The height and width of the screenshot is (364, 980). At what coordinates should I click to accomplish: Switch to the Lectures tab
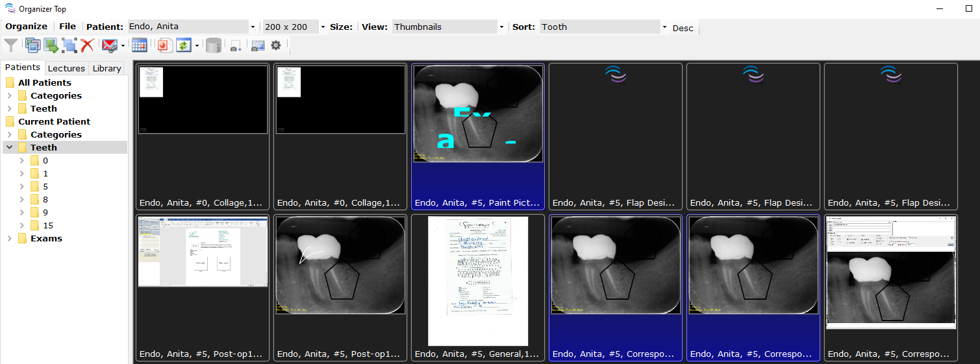coord(66,68)
